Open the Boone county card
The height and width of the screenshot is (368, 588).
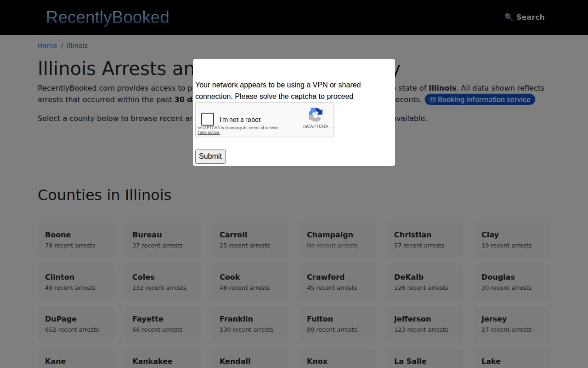click(76, 240)
